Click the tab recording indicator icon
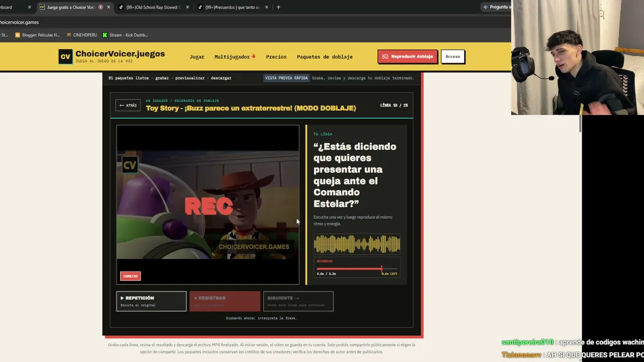644x362 pixels. [101, 7]
